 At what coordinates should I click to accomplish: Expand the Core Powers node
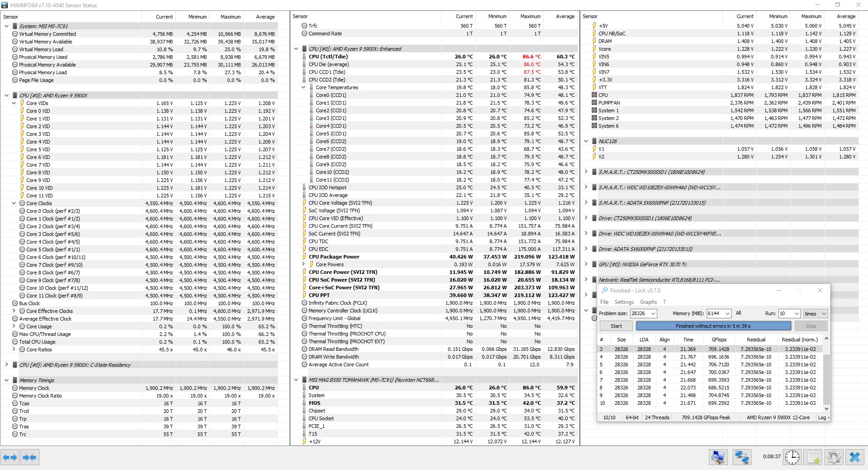pyautogui.click(x=304, y=264)
